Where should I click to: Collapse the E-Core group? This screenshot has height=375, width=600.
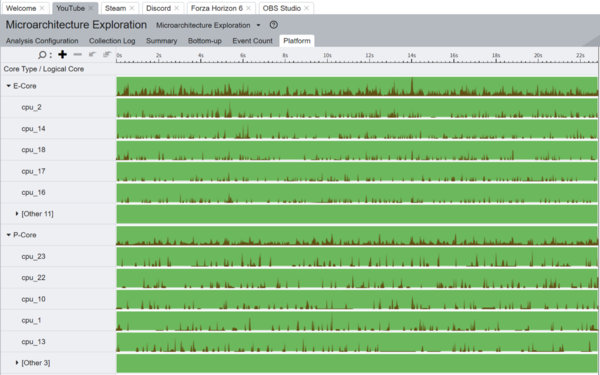[8, 86]
